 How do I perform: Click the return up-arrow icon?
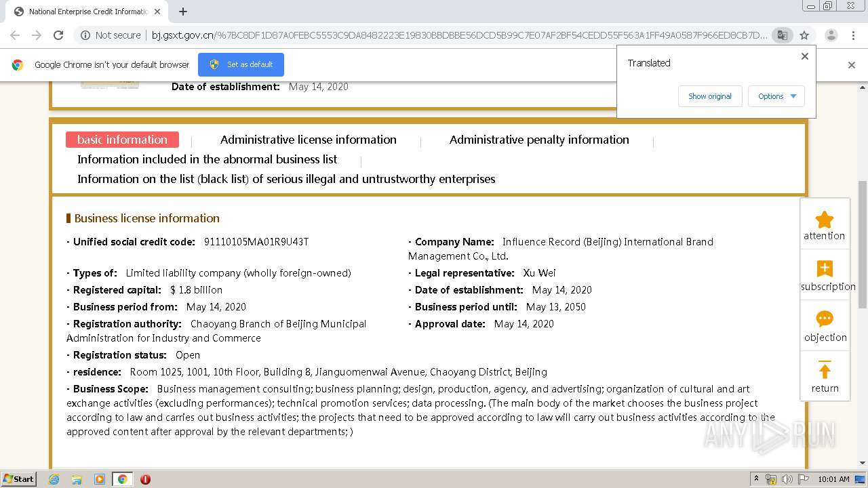point(825,370)
